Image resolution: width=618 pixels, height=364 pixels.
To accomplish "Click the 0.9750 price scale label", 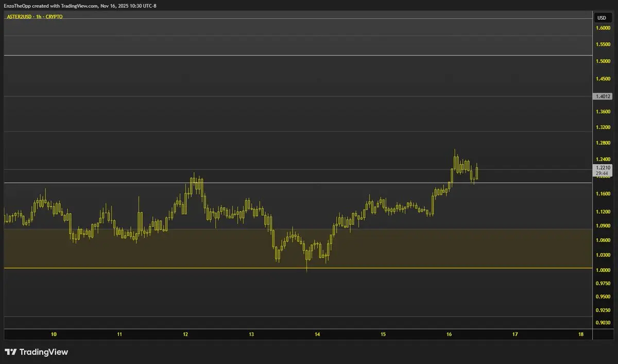I will 603,284.
